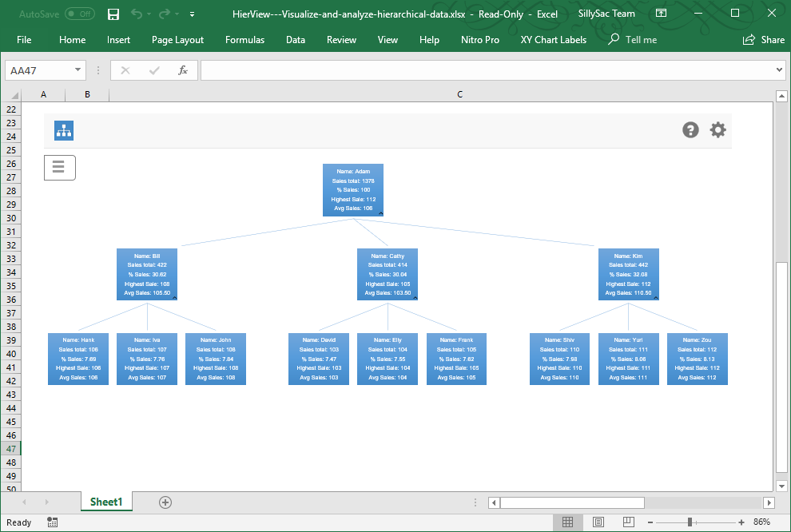Open the Formulas ribbon tab
Image resolution: width=791 pixels, height=532 pixels.
(x=244, y=40)
